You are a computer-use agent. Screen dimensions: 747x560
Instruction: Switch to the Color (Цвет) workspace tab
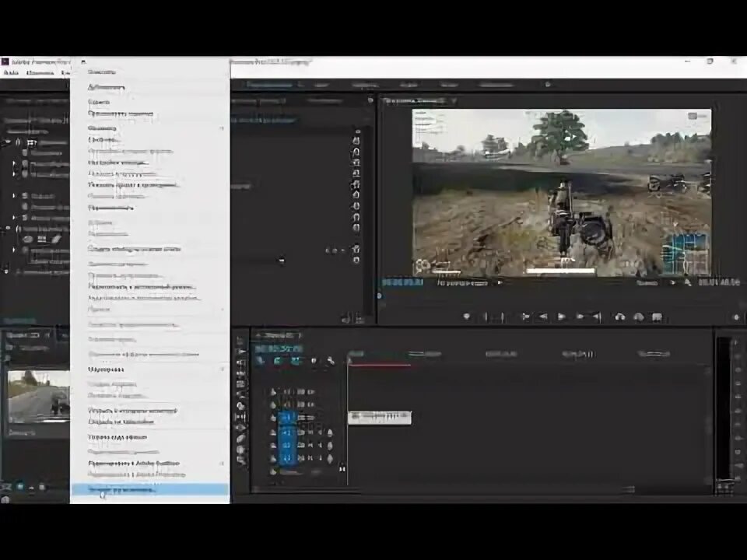click(321, 85)
